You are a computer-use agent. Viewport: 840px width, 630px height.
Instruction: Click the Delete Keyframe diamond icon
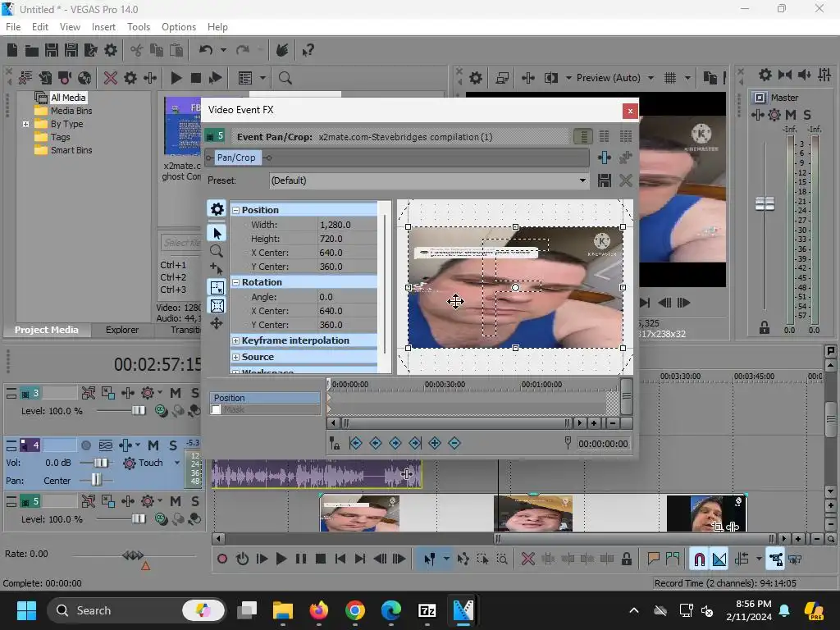coord(454,443)
